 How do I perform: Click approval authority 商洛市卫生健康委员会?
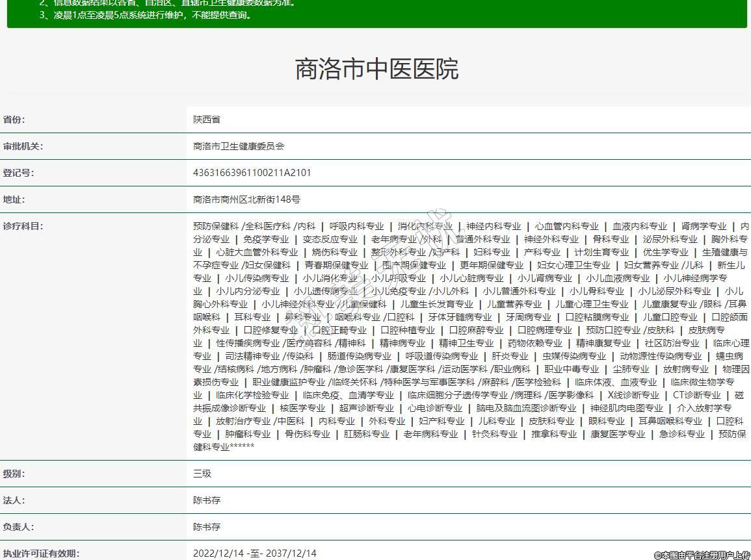(x=239, y=146)
